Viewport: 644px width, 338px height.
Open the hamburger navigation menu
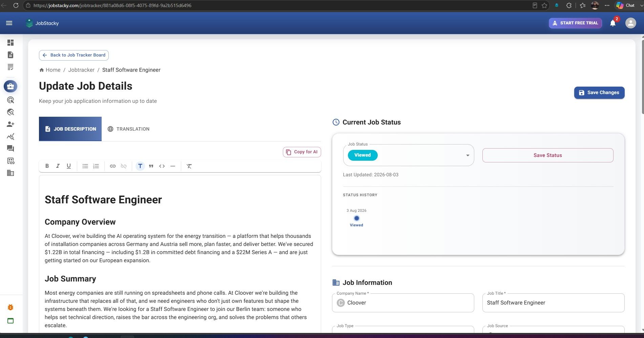point(9,23)
